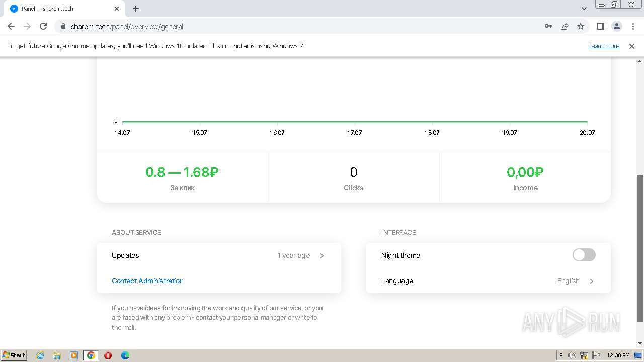Share this page icon

pyautogui.click(x=565, y=26)
